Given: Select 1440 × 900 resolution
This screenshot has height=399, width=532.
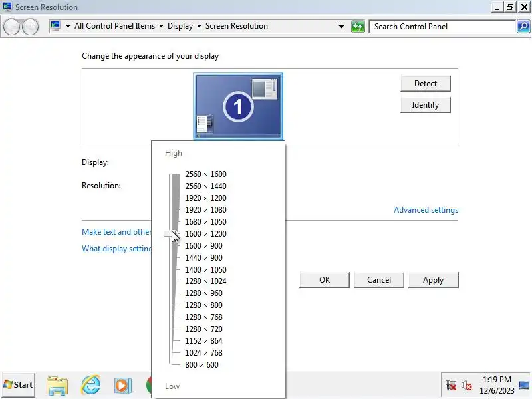Looking at the screenshot, I should point(203,258).
